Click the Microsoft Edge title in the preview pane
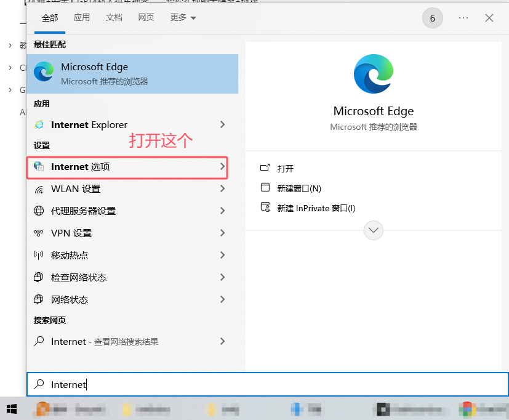This screenshot has width=509, height=420. click(374, 111)
